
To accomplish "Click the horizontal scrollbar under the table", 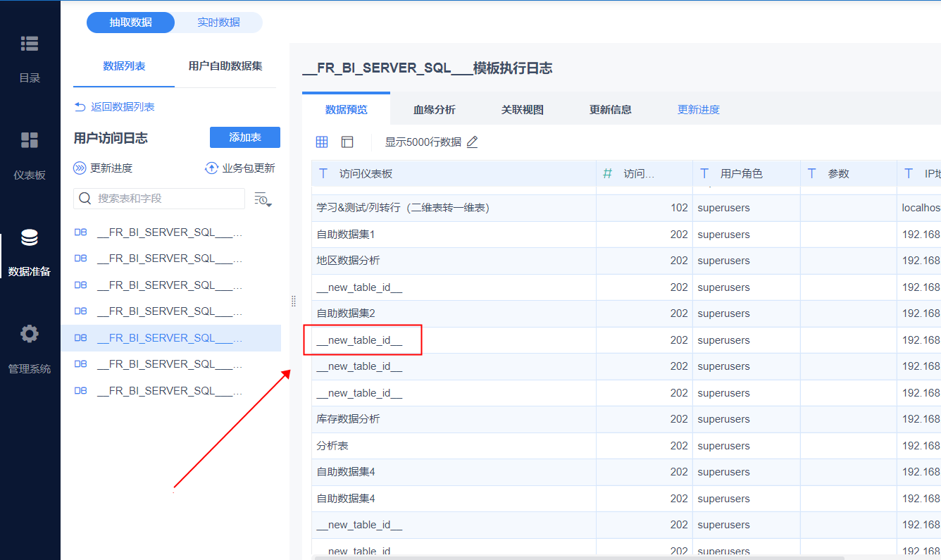I will click(x=563, y=557).
